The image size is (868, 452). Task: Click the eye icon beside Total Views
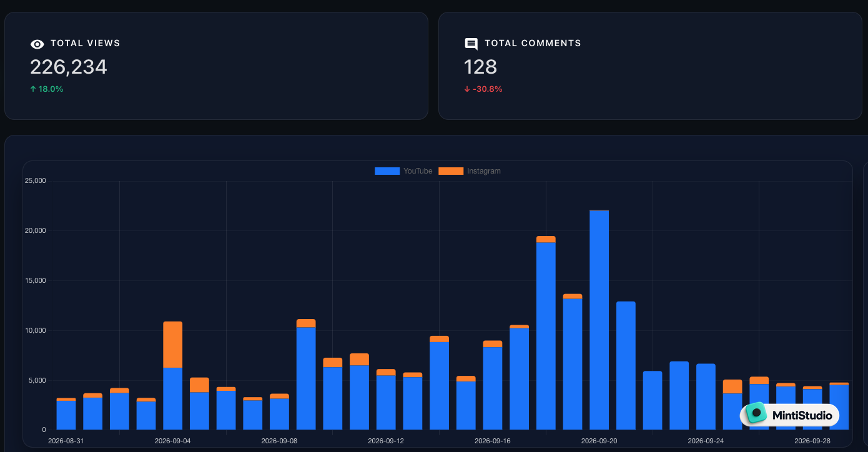pyautogui.click(x=37, y=44)
